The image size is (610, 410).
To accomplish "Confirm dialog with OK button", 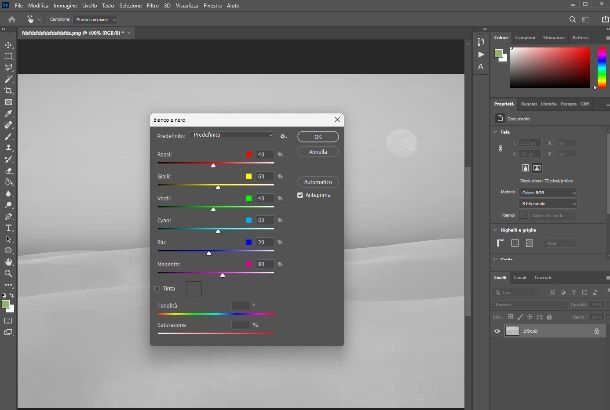I will (x=318, y=137).
